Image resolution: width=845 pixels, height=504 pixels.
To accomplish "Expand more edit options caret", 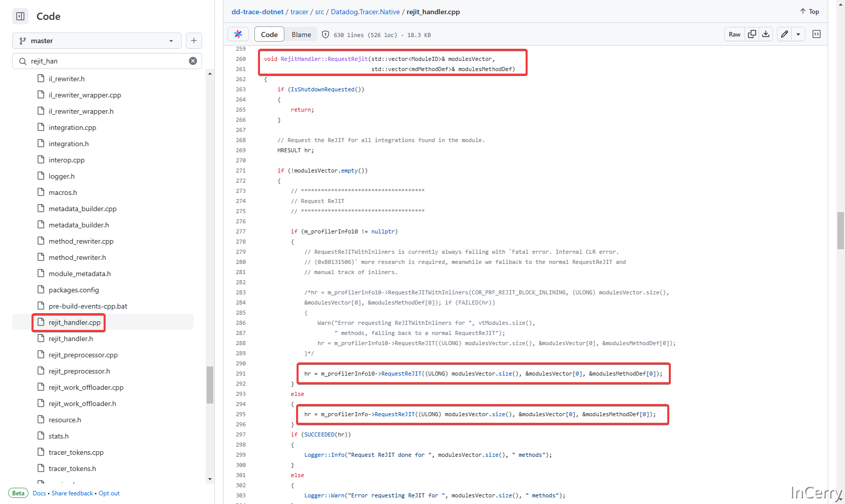I will (x=798, y=34).
